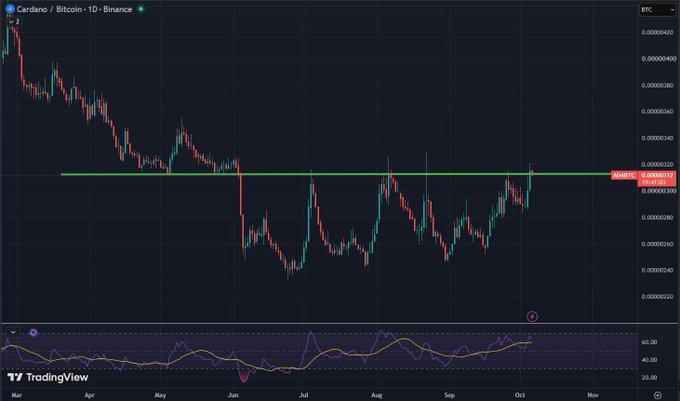680x401 pixels.
Task: Click the Cardano / Bitcoin chart title
Action: tap(74, 9)
